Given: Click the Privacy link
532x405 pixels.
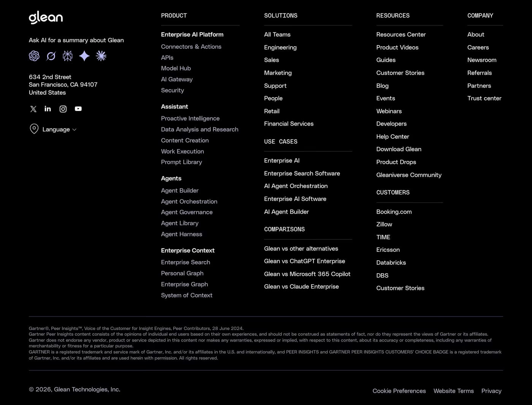Looking at the screenshot, I should click(x=491, y=391).
